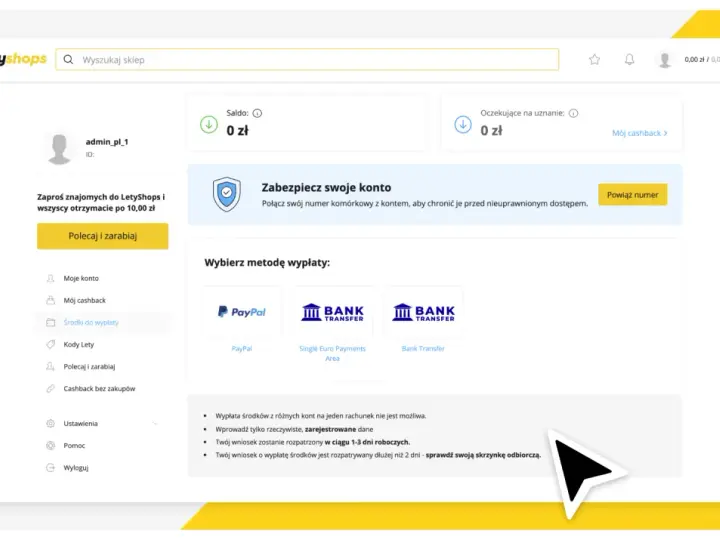This screenshot has width=720, height=540.
Task: Click the Zaproś znajomych do LetyShops text
Action: pyautogui.click(x=101, y=202)
